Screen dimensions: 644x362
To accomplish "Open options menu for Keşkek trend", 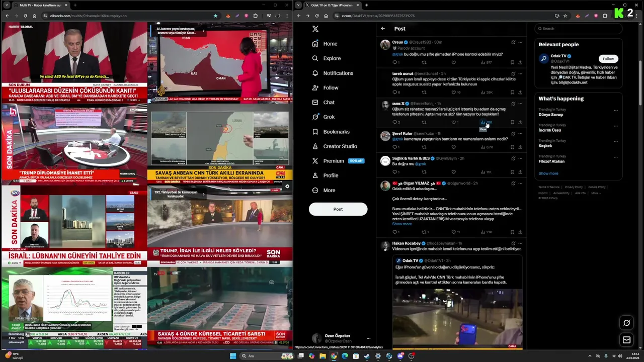I will click(616, 141).
